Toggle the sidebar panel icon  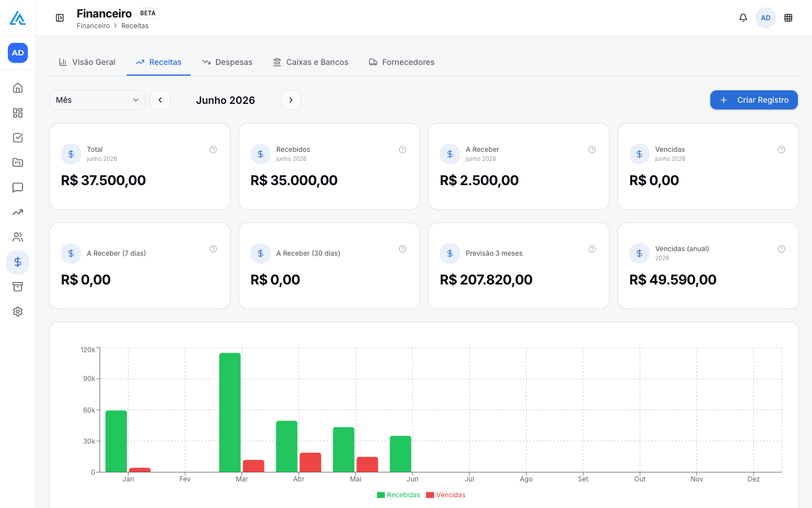60,18
